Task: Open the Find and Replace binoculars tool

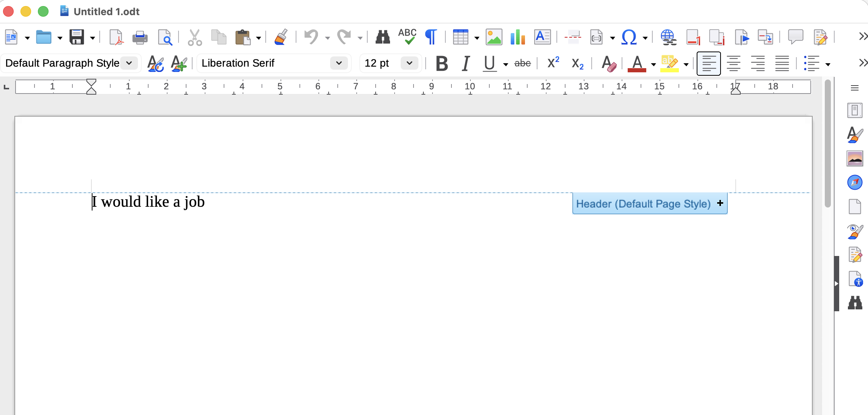Action: point(382,37)
